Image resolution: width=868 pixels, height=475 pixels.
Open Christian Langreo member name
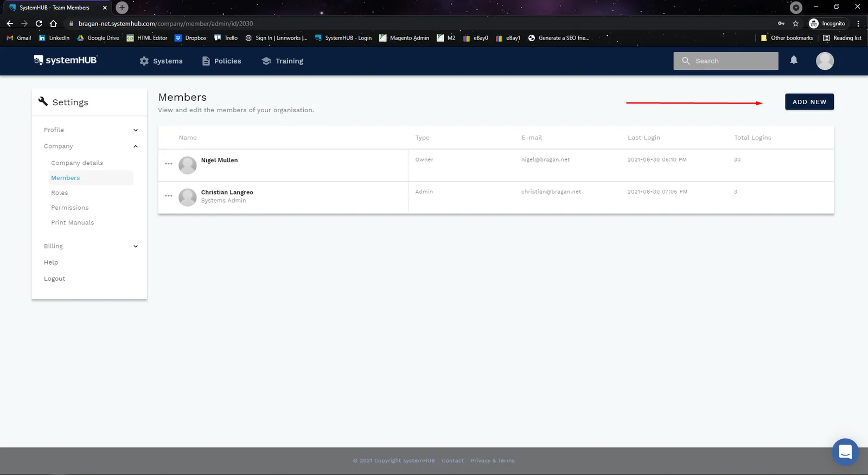227,192
